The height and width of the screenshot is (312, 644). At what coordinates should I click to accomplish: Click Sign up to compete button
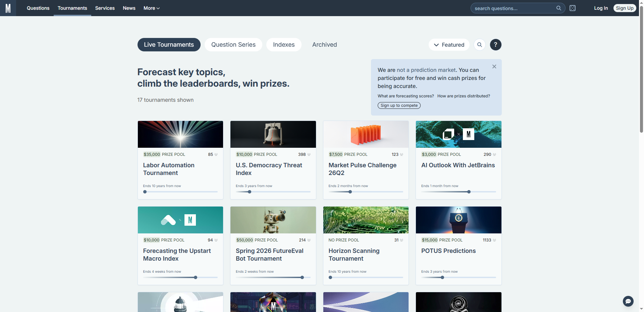click(x=399, y=105)
